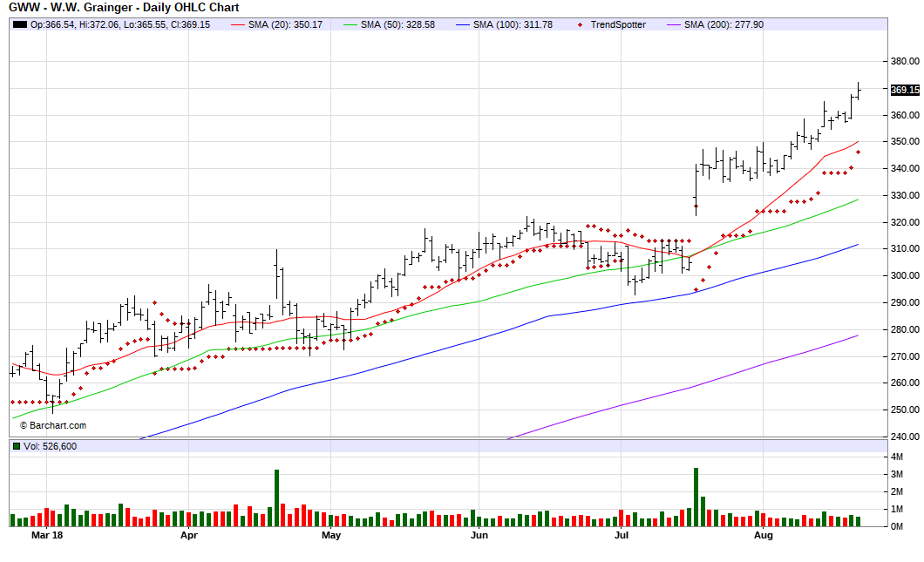Click the 4M volume axis label
924x562 pixels.
pos(897,457)
